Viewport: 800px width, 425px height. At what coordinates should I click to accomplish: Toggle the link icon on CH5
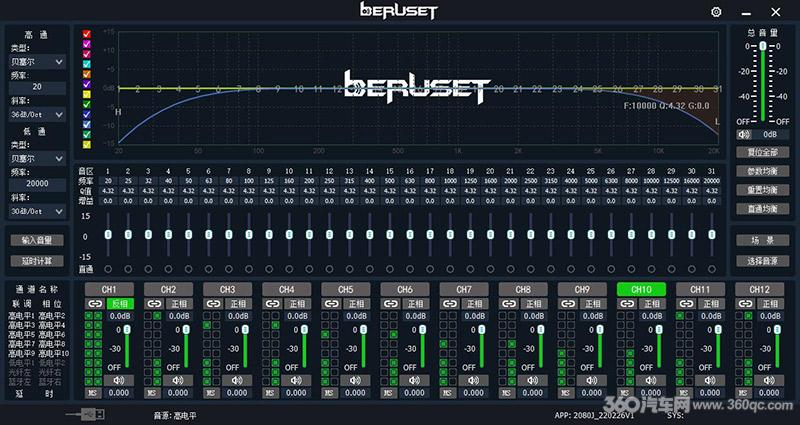point(332,304)
